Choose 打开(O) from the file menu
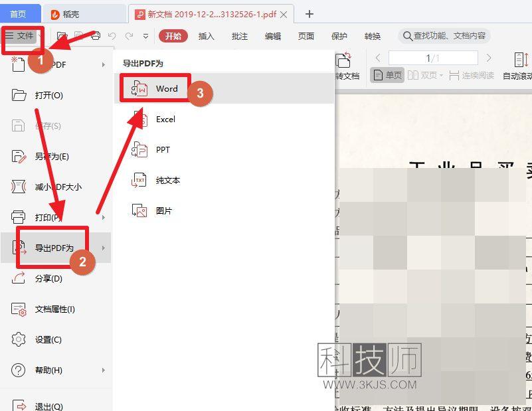532x411 pixels. pyautogui.click(x=56, y=96)
